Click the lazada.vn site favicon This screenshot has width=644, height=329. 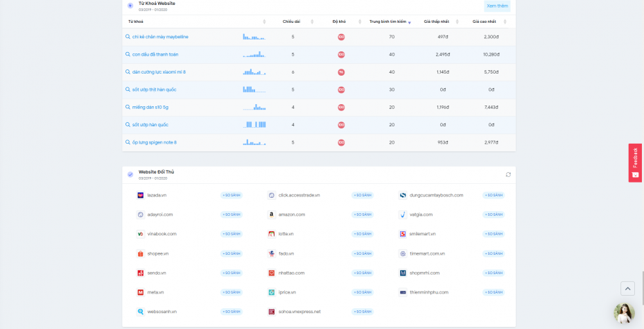tap(141, 195)
